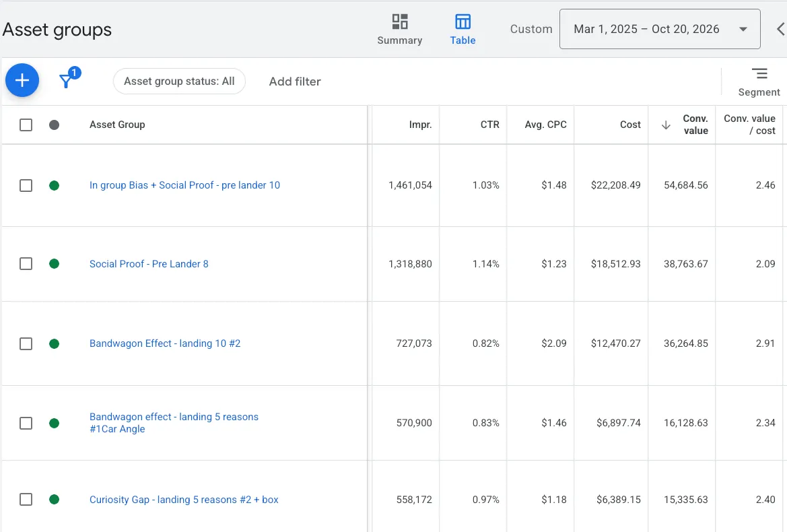Viewport: 787px width, 532px height.
Task: Click cost value $6,897.74
Action: pos(618,423)
